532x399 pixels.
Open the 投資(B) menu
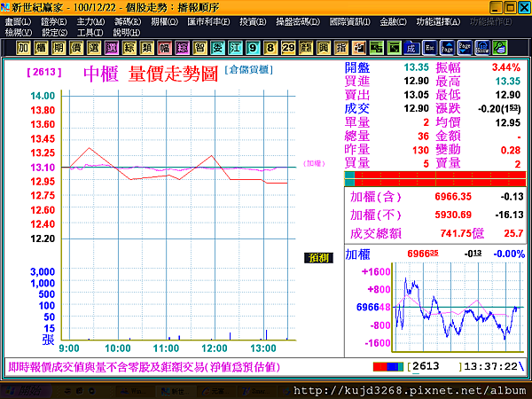click(253, 21)
